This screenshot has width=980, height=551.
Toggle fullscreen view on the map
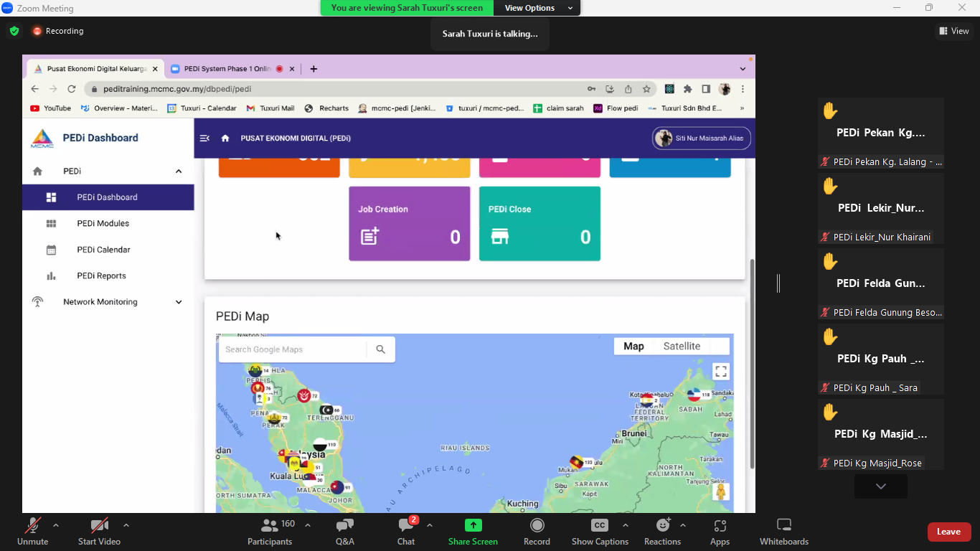[721, 371]
